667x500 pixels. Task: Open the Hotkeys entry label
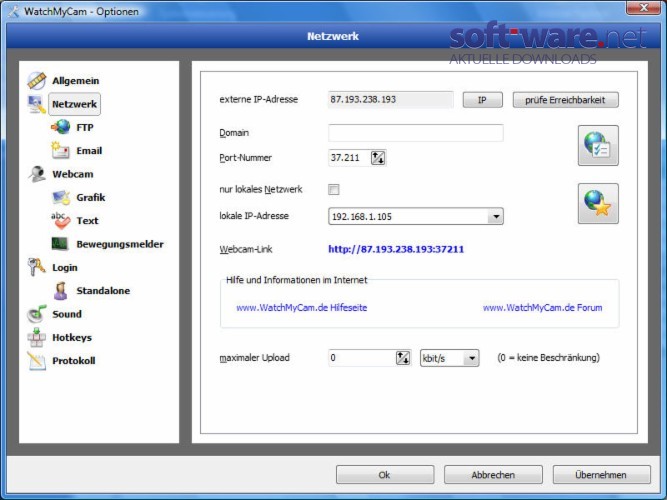pyautogui.click(x=72, y=337)
